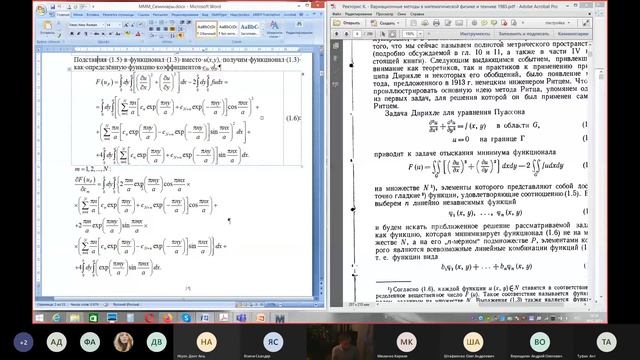Click the Firefox icon on the taskbar
The width and height of the screenshot is (640, 360).
coord(168,318)
